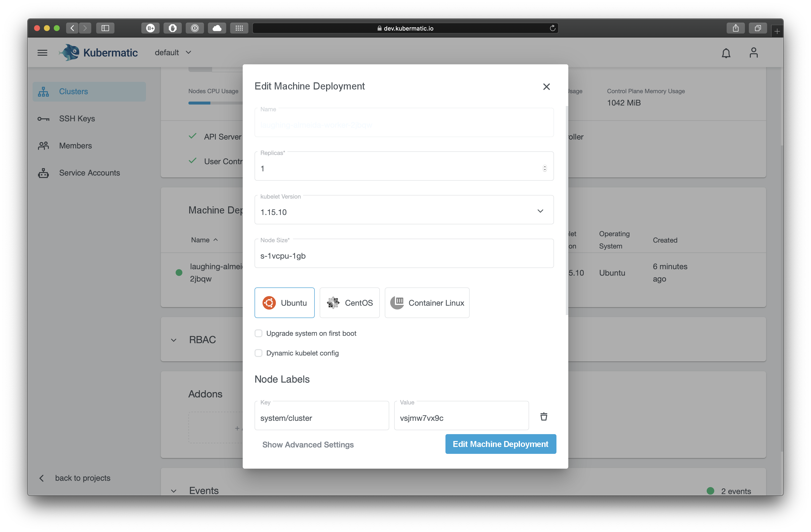Enable Upgrade system on first boot
The height and width of the screenshot is (532, 811).
coord(258,334)
